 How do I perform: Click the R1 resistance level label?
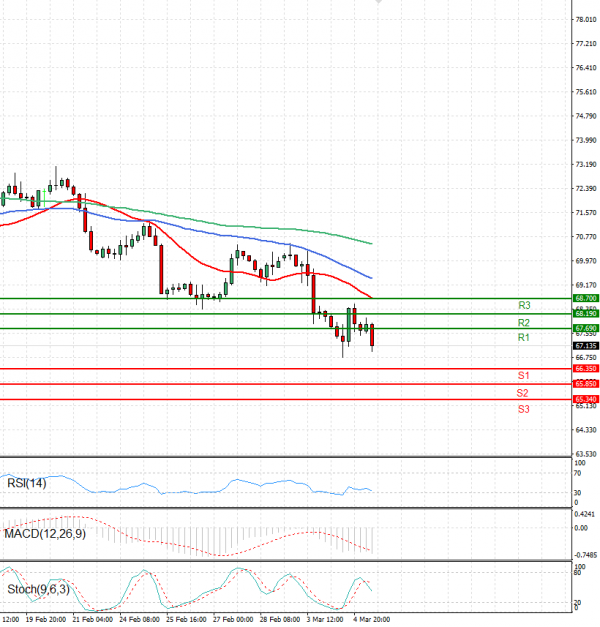(523, 338)
